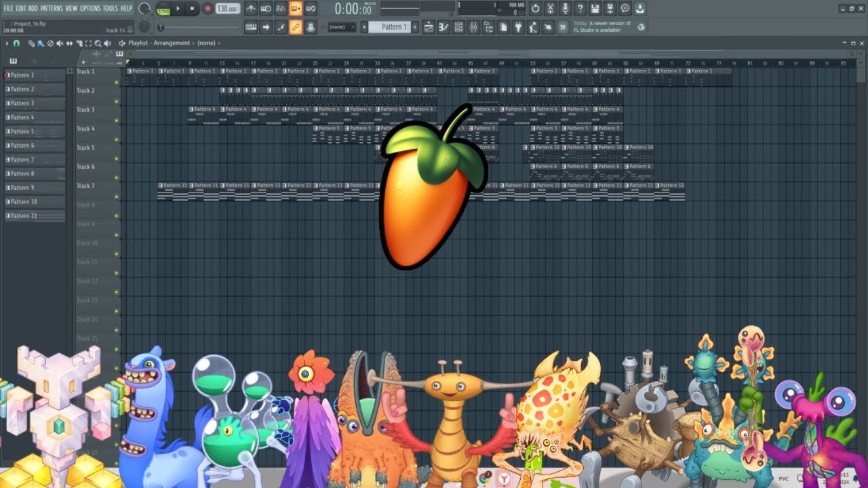Open the mixer window
Image resolution: width=868 pixels, height=488 pixels.
473,27
